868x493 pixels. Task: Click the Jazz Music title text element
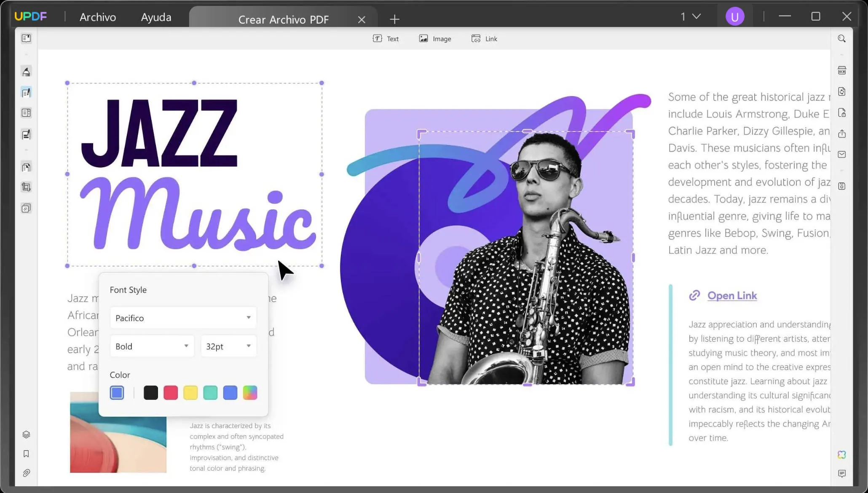tap(194, 173)
